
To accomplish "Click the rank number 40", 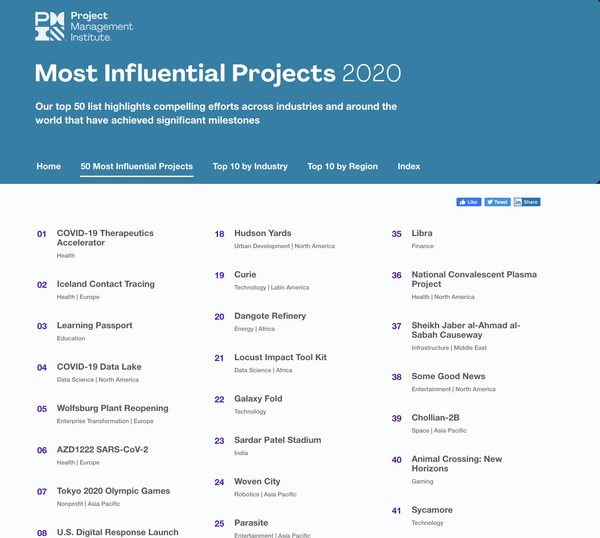I will click(396, 460).
